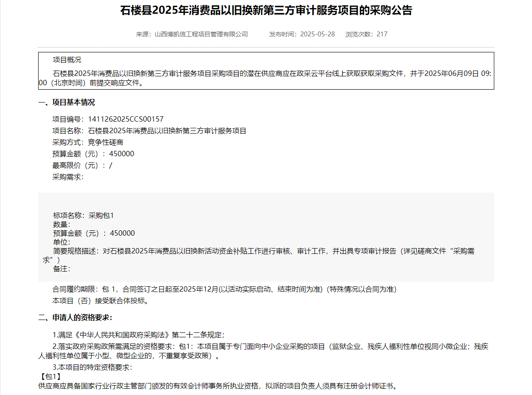Click 3.本项目的特定资格要求 line
The image size is (532, 395).
92,367
